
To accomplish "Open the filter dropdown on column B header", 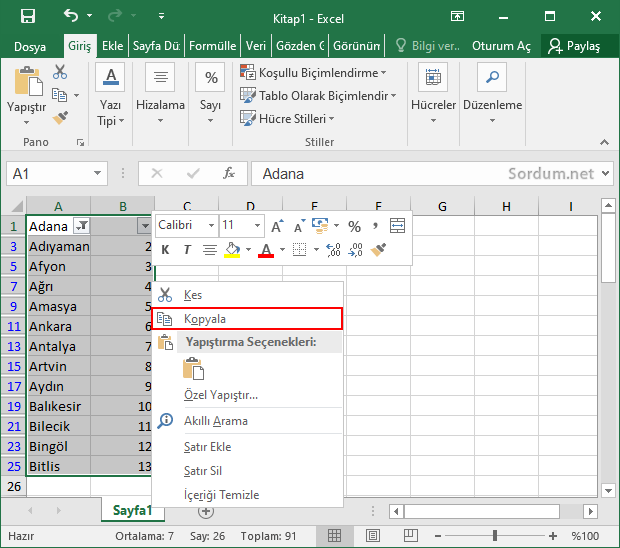I will coord(145,226).
